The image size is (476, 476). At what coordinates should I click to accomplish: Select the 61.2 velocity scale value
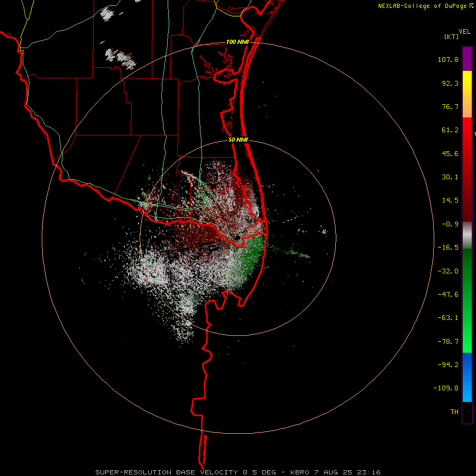coord(450,130)
